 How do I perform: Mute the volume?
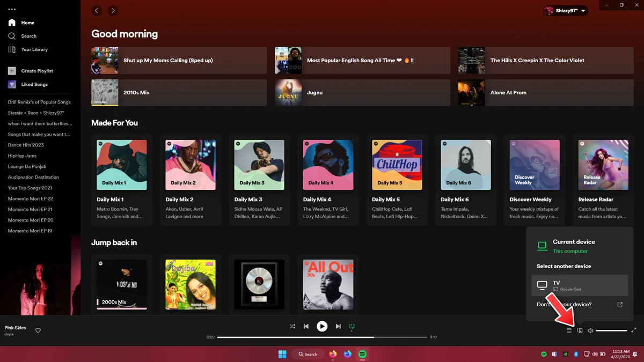pos(590,331)
